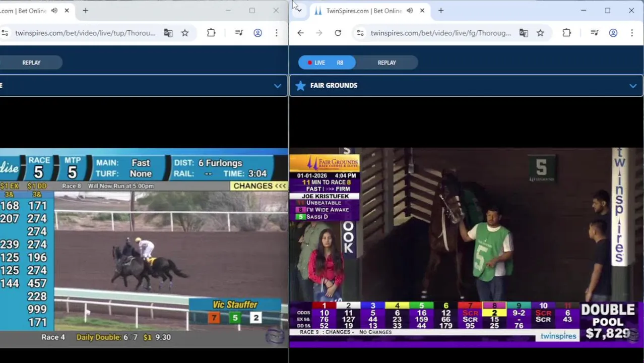Bookmark the page in the left window

(185, 33)
